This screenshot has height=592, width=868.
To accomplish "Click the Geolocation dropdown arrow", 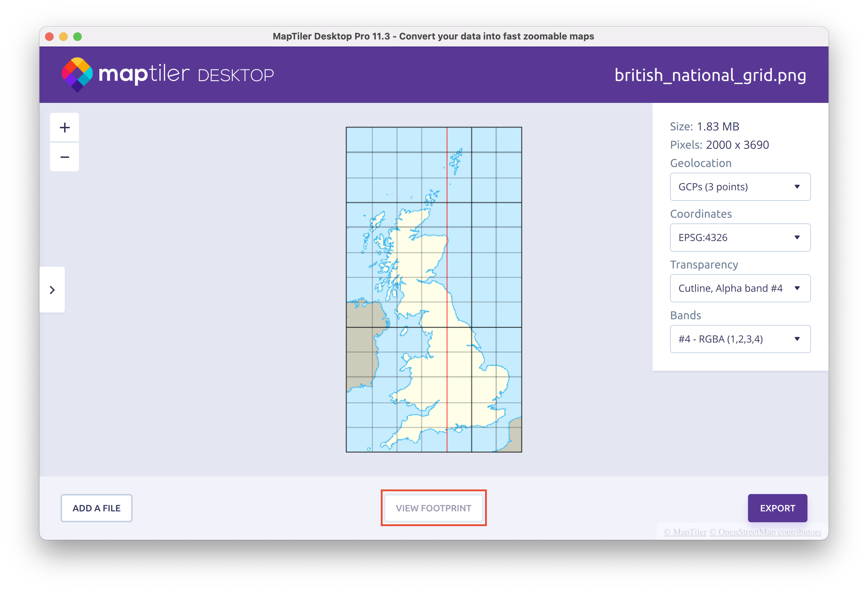I will coord(797,187).
